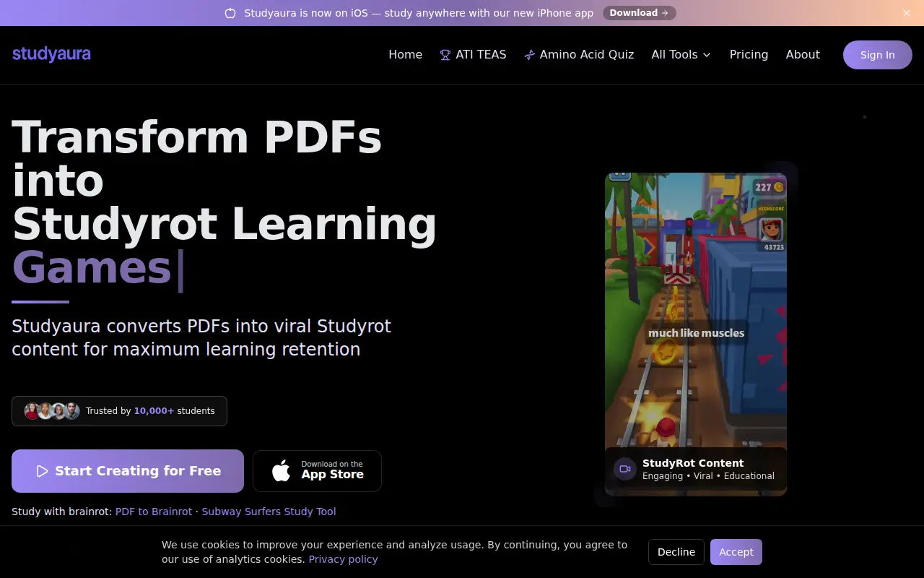Open the Amino Acid Quiz
Screen dimensions: 924x578
point(579,55)
